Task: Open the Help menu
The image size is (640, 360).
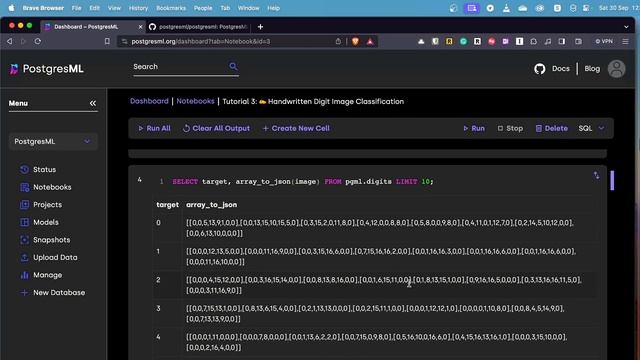Action: [273, 8]
